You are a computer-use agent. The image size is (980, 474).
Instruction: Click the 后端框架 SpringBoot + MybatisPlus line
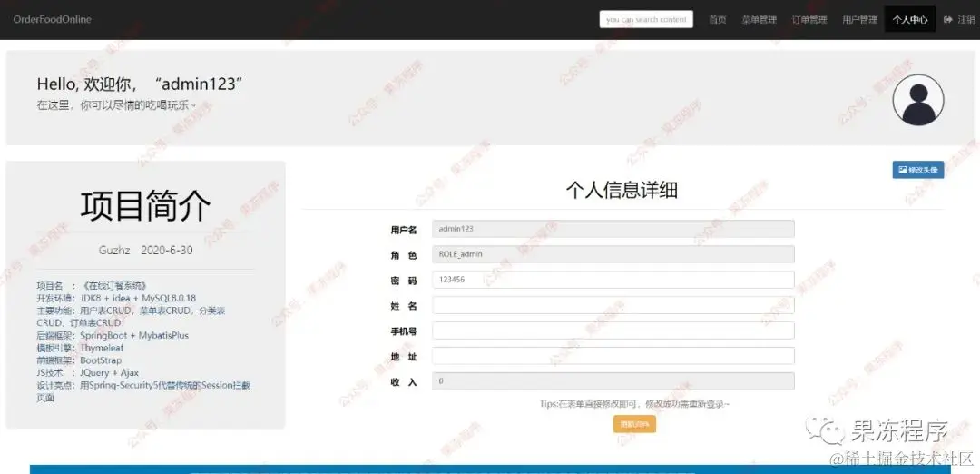(113, 335)
